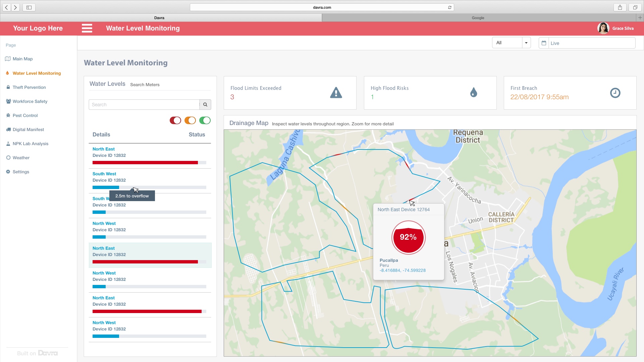Screen dimensions: 644x362
Task: Open the Weather page
Action: tap(21, 158)
